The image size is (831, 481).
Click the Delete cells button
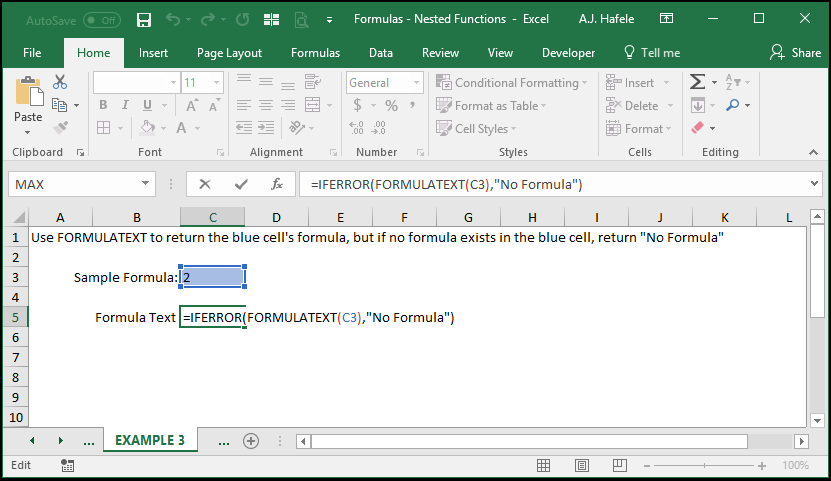[640, 105]
